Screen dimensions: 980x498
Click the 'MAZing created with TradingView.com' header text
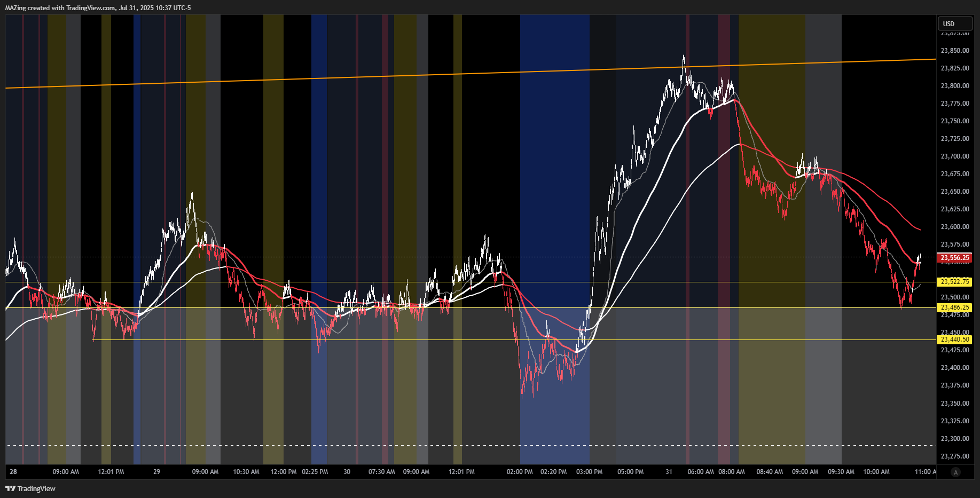60,8
